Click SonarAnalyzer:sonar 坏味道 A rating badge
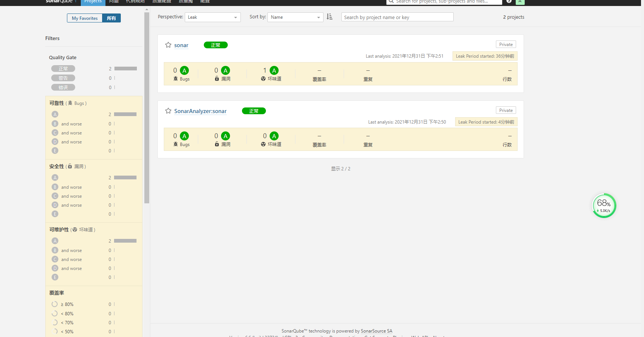 pyautogui.click(x=274, y=136)
